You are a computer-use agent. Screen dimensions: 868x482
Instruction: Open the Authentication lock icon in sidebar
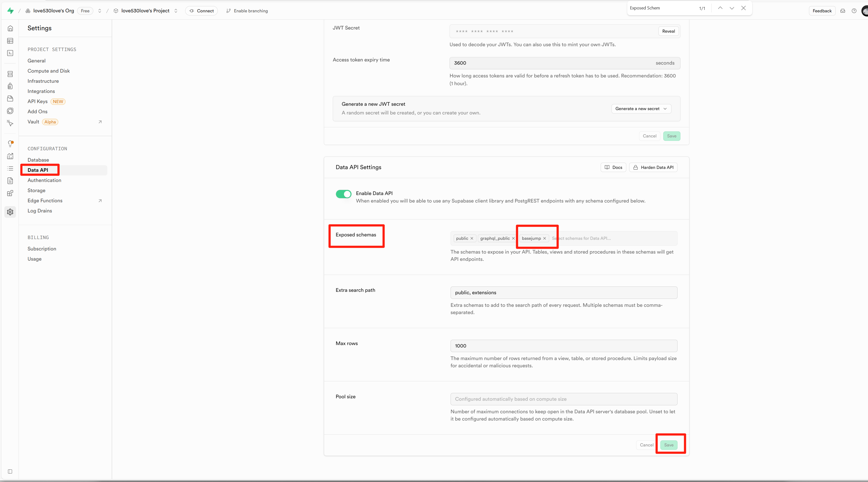coord(10,86)
